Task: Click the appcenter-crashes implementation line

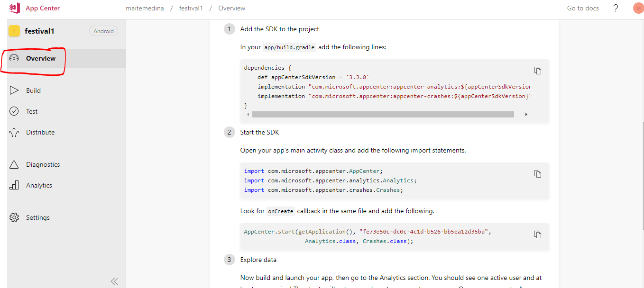Action: point(394,96)
